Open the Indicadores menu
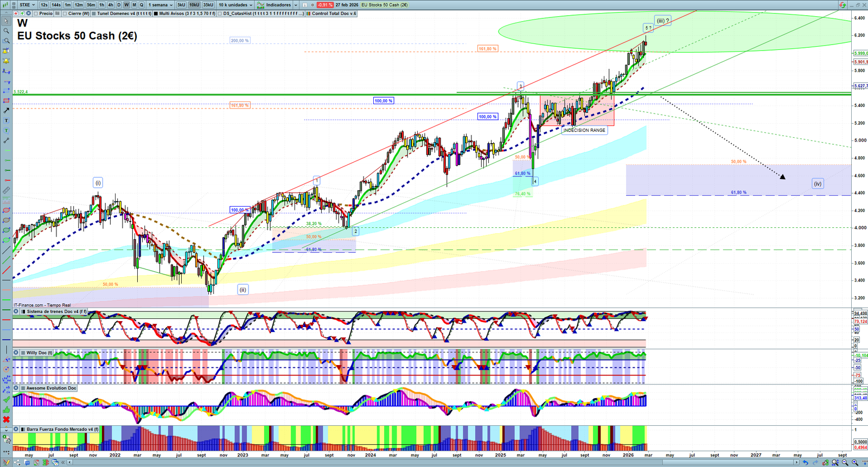Viewport: 868px width, 467px height. click(275, 5)
